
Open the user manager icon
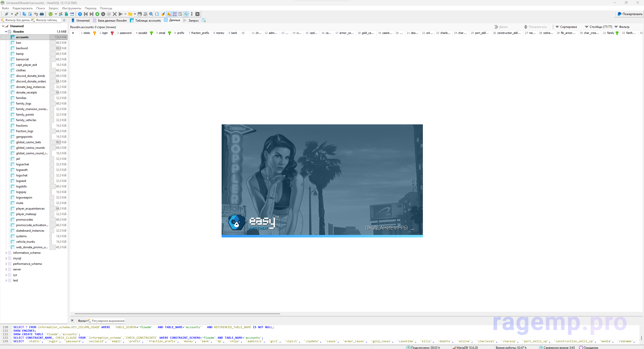[61, 14]
